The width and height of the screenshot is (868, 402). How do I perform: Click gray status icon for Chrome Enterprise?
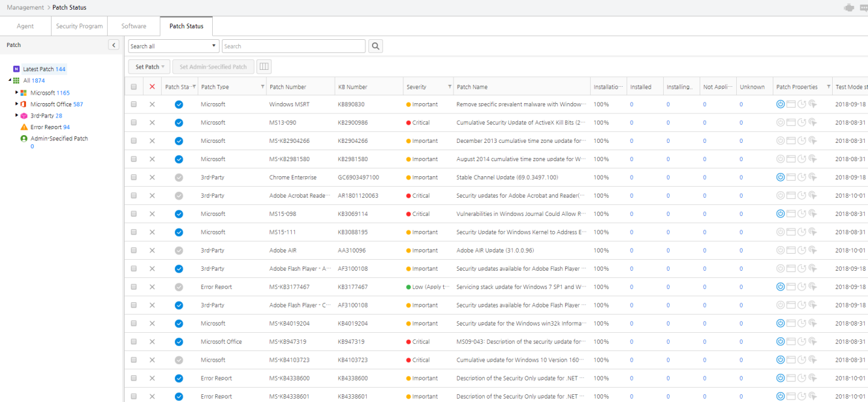coord(179,178)
